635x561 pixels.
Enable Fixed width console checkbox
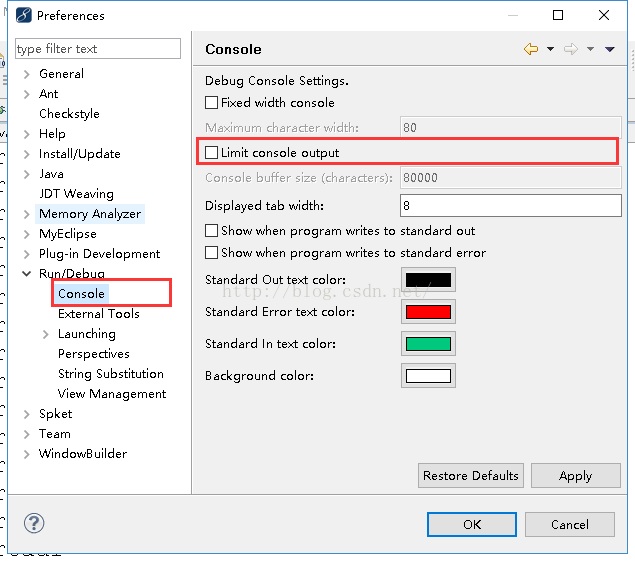click(211, 102)
